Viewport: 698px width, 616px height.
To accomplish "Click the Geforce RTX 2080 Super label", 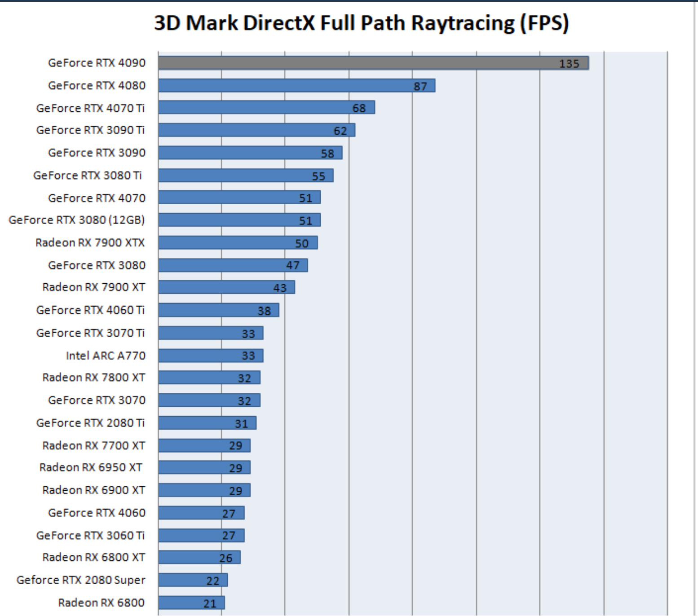I will tap(81, 580).
